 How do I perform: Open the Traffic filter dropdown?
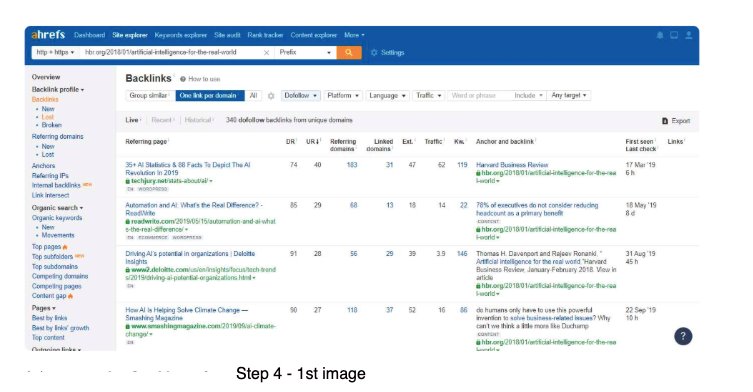tap(428, 96)
